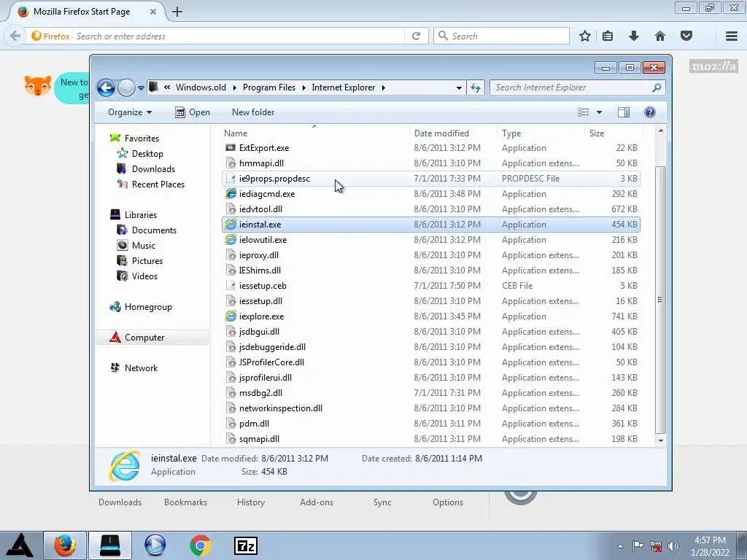Click the magnifier icon in Explorer search box
The width and height of the screenshot is (747, 560).
click(657, 87)
